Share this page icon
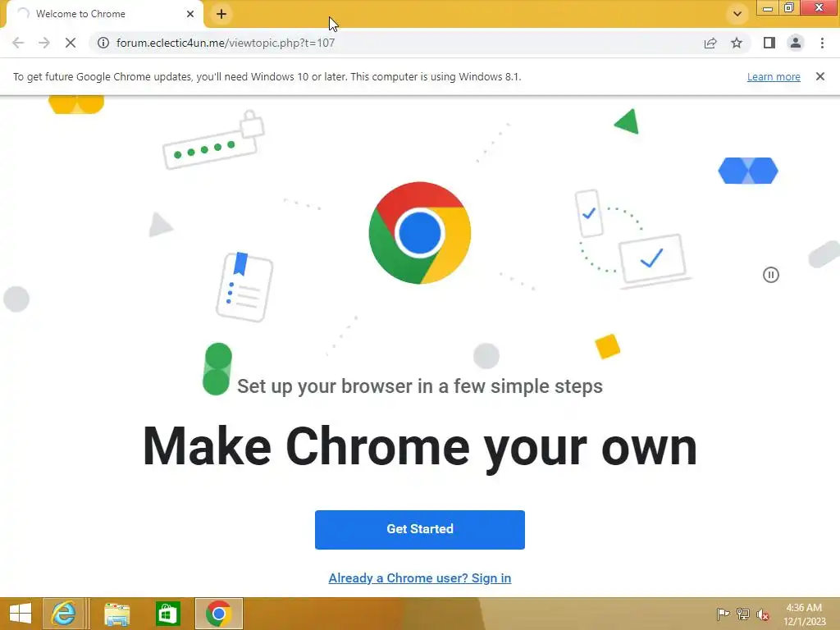 click(x=710, y=43)
